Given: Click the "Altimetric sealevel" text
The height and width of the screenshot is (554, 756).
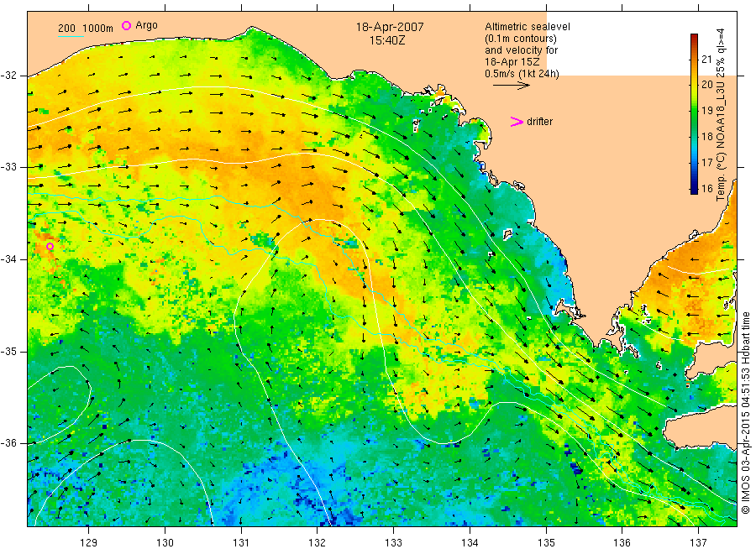Looking at the screenshot, I should click(527, 27).
